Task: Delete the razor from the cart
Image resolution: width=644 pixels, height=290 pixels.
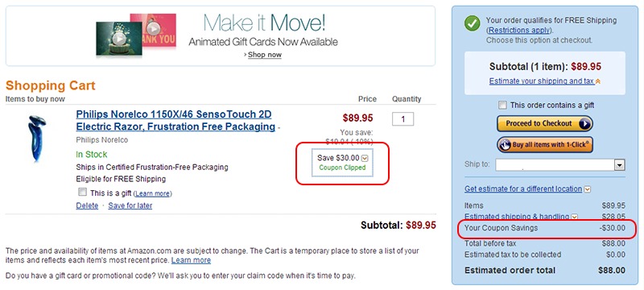Action: click(87, 205)
